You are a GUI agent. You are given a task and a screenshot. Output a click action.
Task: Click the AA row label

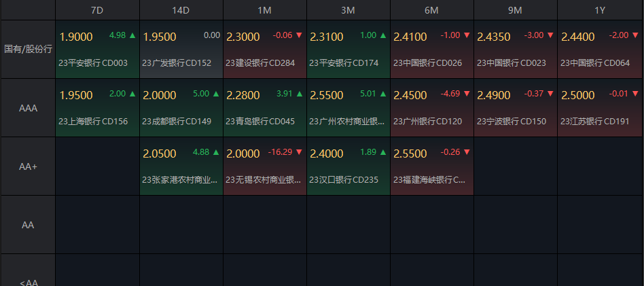pyautogui.click(x=29, y=225)
